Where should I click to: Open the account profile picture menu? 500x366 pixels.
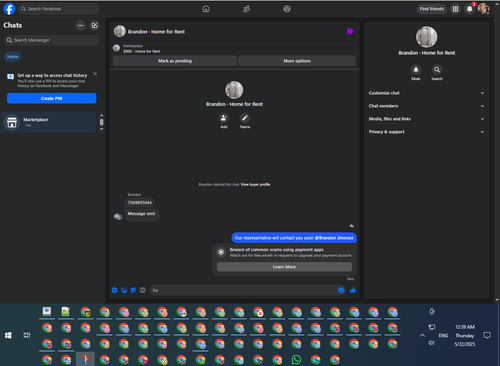pos(483,9)
